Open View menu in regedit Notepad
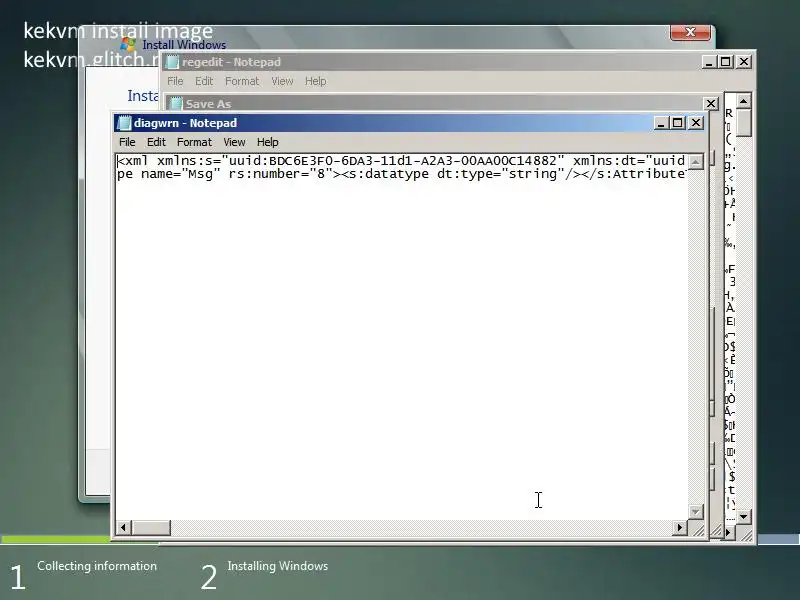The height and width of the screenshot is (600, 800). click(282, 81)
